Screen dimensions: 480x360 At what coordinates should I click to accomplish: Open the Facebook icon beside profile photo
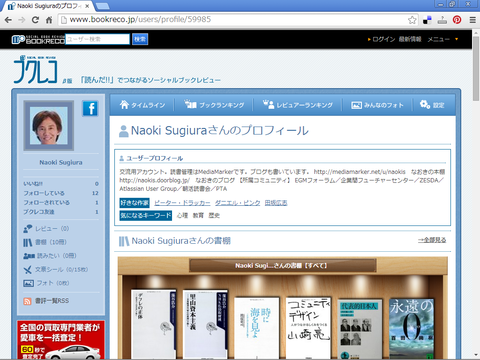click(90, 108)
